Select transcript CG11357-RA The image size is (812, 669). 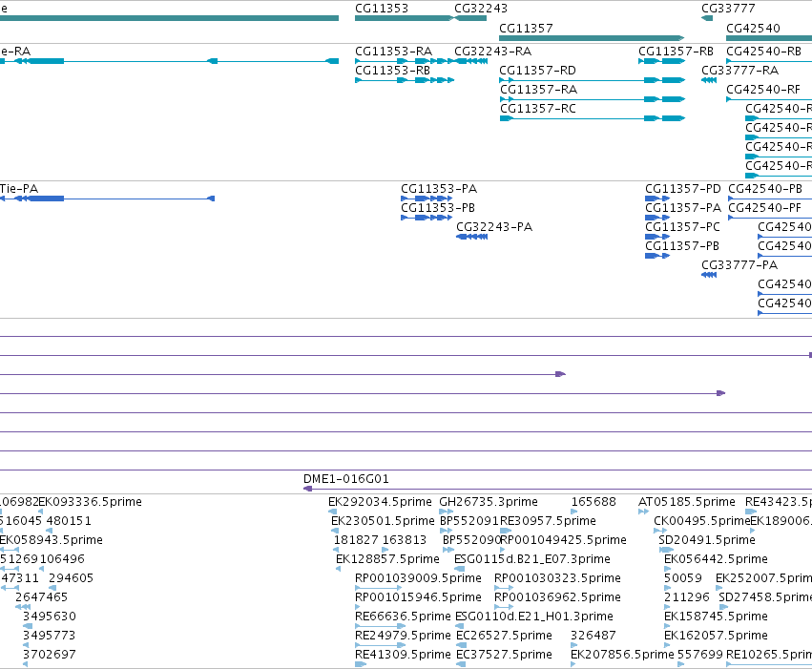(538, 90)
